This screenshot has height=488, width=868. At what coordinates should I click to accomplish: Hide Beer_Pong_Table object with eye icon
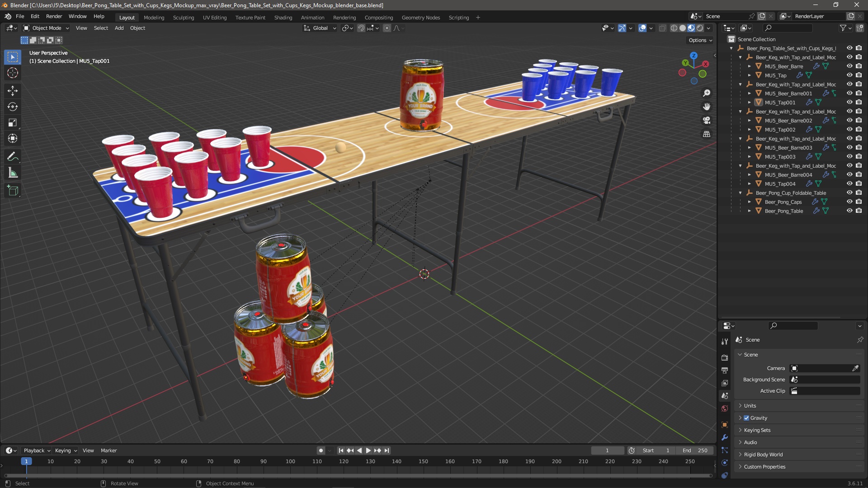coord(849,211)
